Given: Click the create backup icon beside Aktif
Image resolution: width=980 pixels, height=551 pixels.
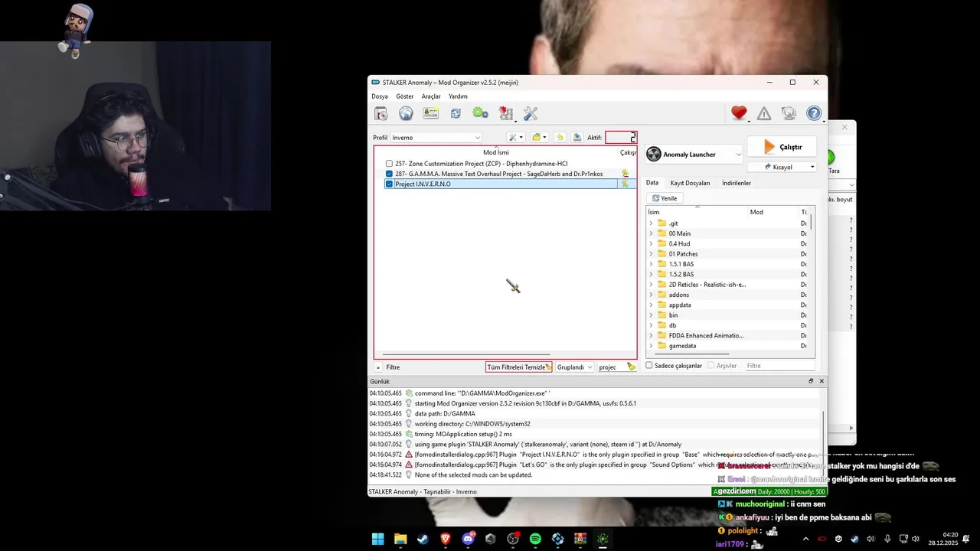Looking at the screenshot, I should tap(577, 138).
